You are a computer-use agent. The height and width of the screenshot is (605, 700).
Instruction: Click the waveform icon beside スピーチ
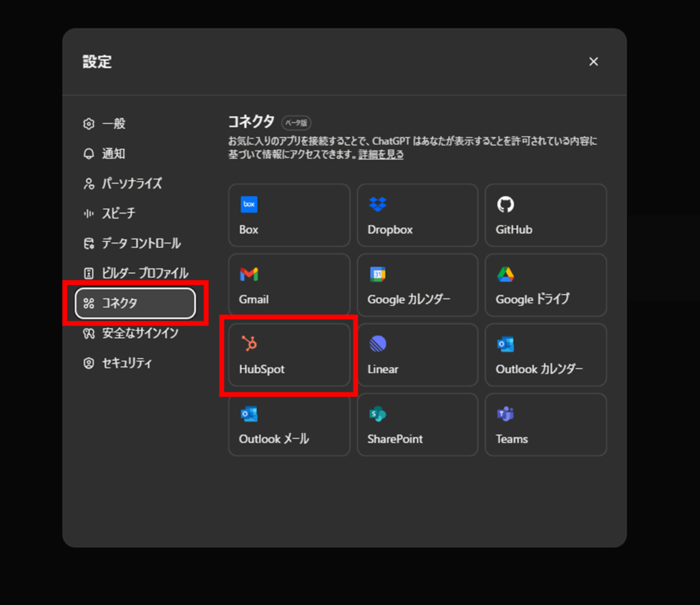[89, 213]
